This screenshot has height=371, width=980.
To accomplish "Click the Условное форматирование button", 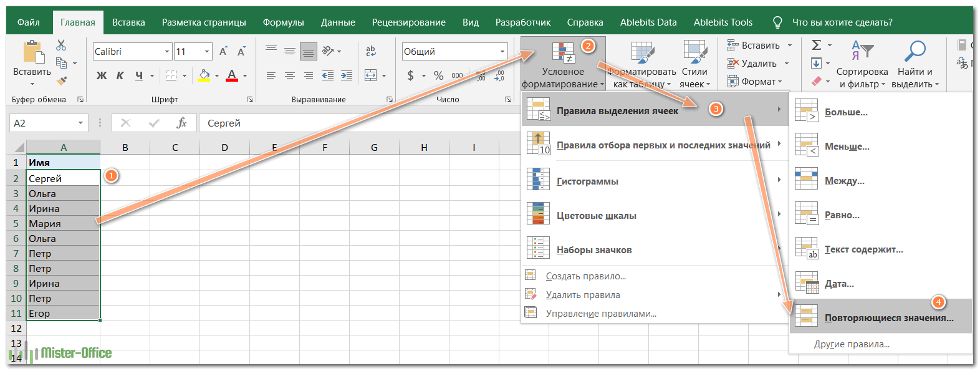I will pyautogui.click(x=563, y=64).
